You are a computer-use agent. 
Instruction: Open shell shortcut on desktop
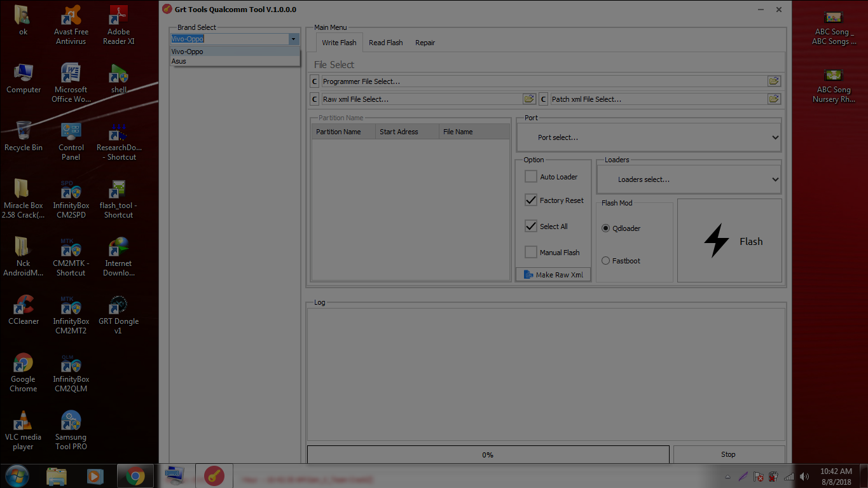(118, 78)
